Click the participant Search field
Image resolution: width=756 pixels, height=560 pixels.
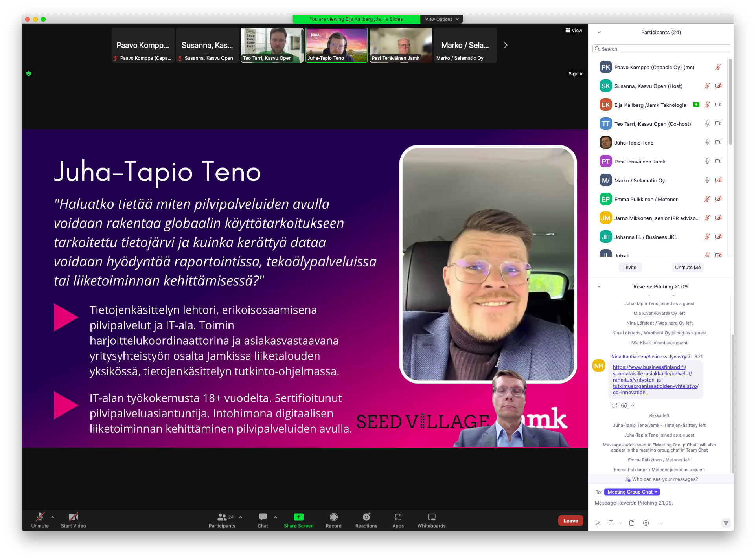coord(661,49)
